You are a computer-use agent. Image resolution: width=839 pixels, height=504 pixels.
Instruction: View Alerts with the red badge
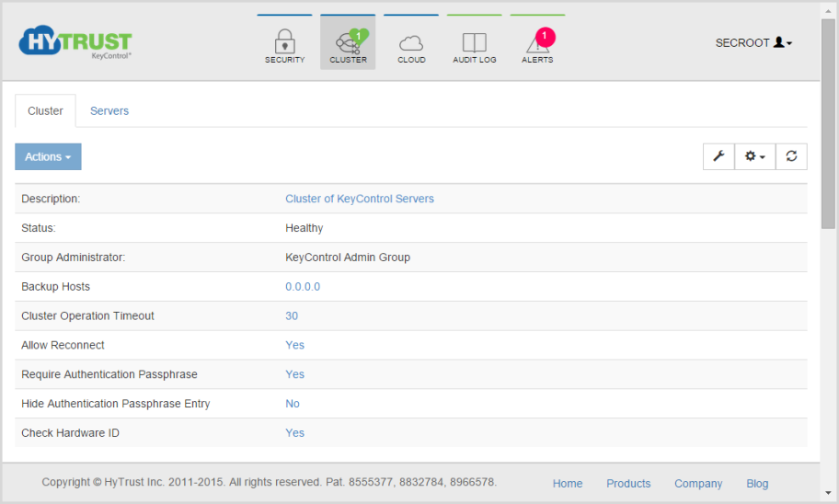tap(537, 43)
